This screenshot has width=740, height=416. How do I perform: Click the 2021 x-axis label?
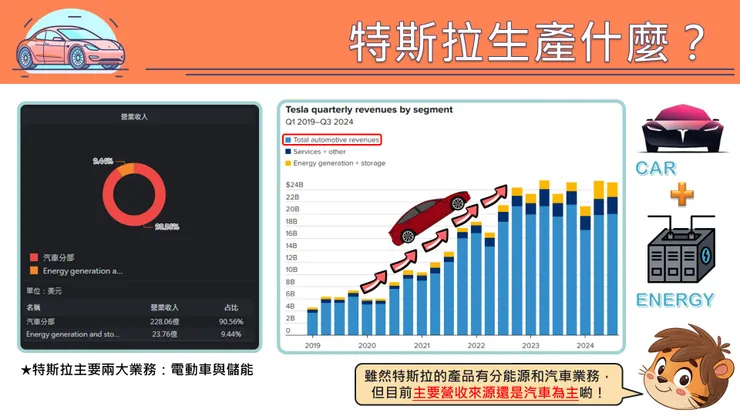coord(421,345)
